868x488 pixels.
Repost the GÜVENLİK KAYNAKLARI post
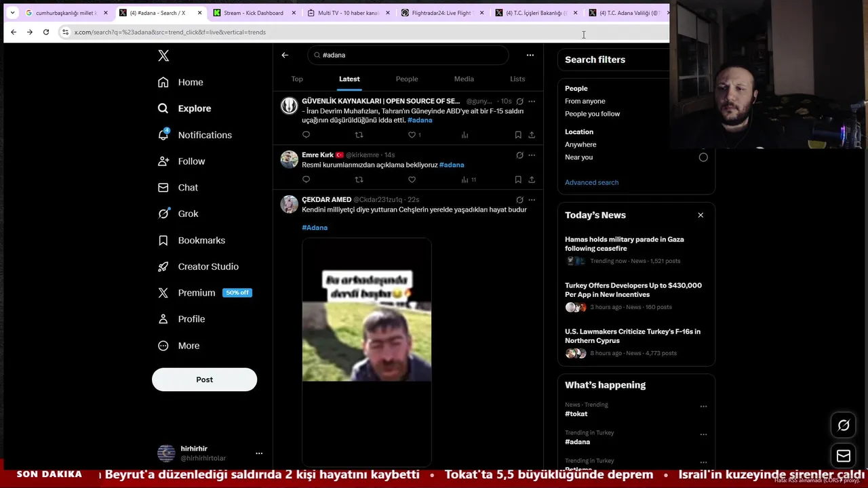pyautogui.click(x=359, y=135)
